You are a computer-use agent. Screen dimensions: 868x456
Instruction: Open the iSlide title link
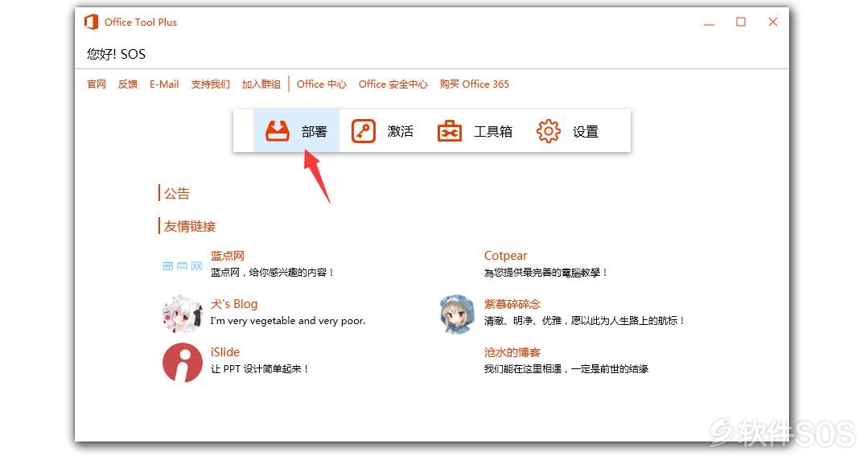(x=224, y=352)
